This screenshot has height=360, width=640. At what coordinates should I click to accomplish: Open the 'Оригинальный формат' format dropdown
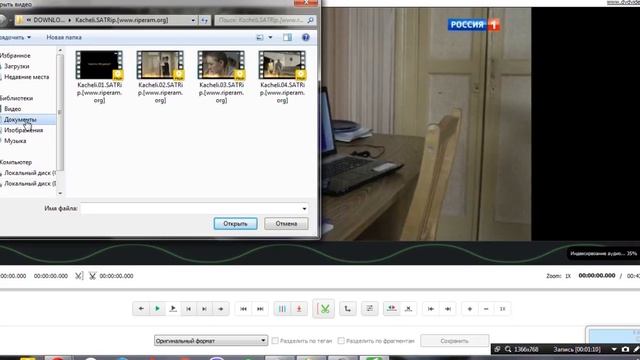[211, 340]
